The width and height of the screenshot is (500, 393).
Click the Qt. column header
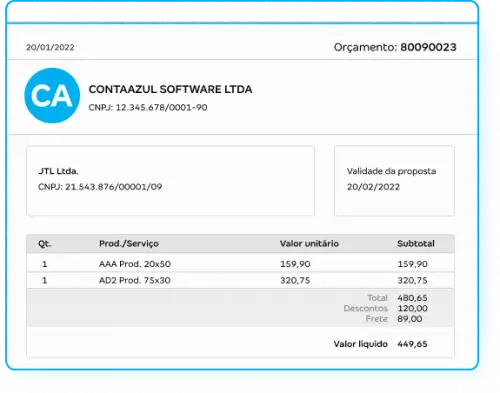[45, 244]
